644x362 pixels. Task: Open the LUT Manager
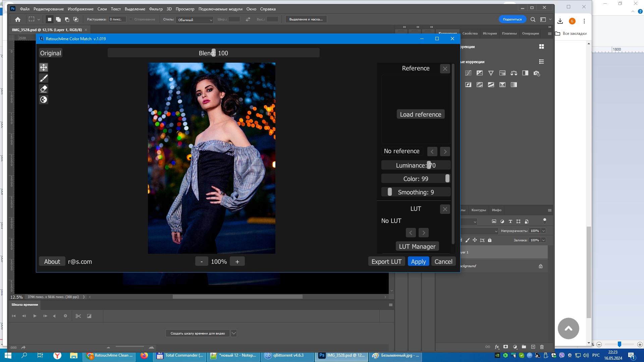coord(417,246)
